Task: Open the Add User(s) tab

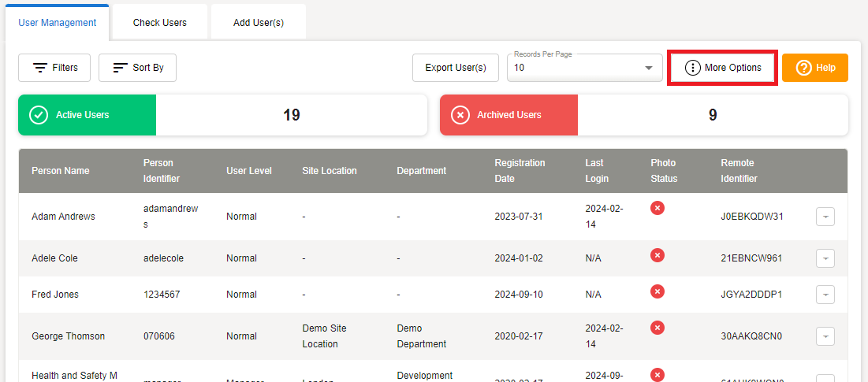Action: click(x=259, y=23)
